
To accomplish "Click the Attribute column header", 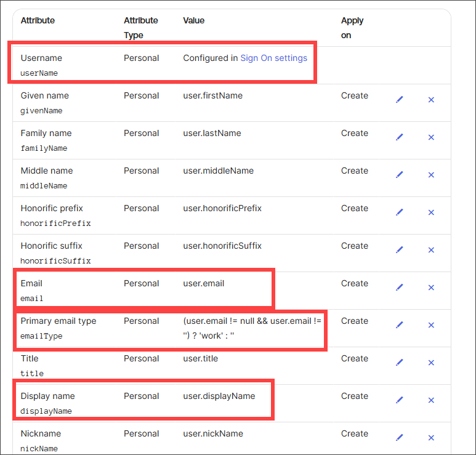I will 38,20.
